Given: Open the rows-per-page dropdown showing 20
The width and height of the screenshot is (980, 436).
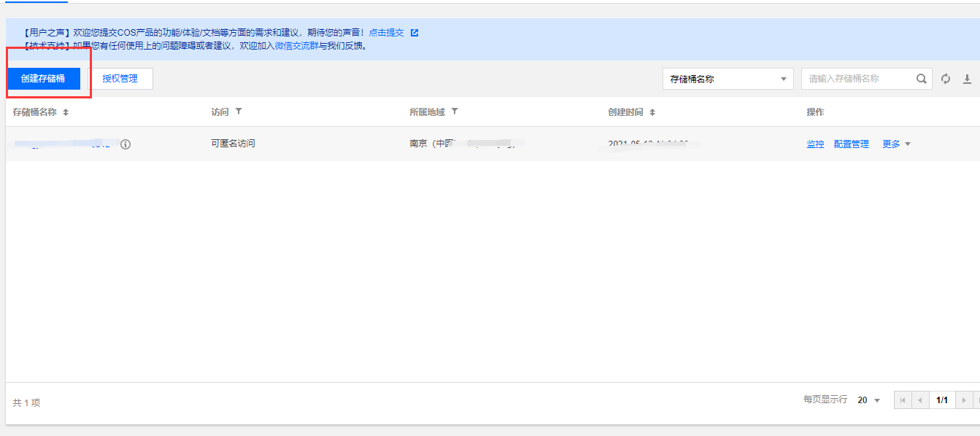Looking at the screenshot, I should click(x=868, y=400).
